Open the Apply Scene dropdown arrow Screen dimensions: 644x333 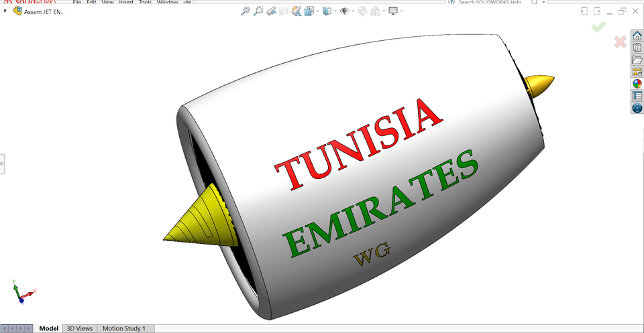[384, 11]
